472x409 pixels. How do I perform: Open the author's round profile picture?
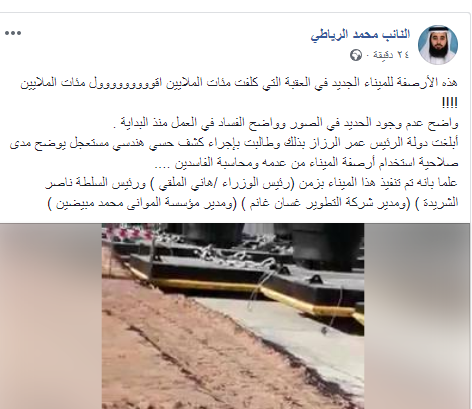coord(438,44)
